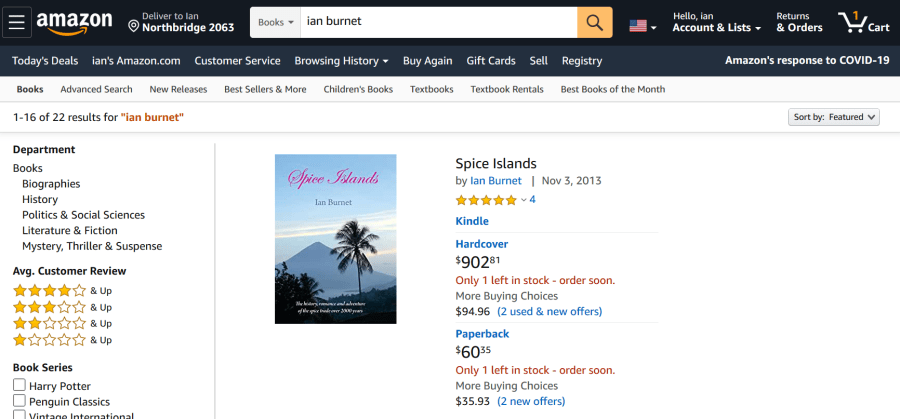Viewport: 900px width, 419px height.
Task: Open the hamburger menu icon
Action: point(20,22)
